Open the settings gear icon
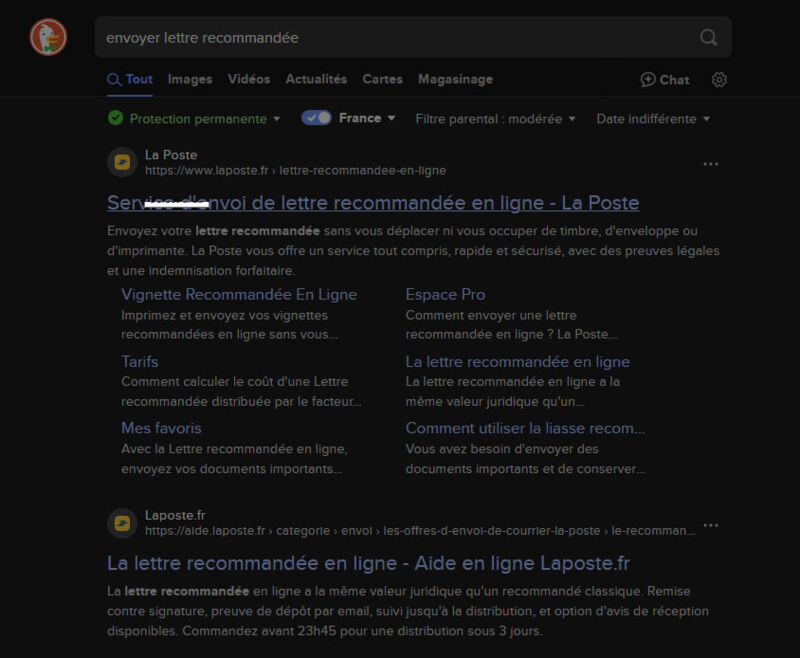Image resolution: width=800 pixels, height=658 pixels. click(719, 80)
